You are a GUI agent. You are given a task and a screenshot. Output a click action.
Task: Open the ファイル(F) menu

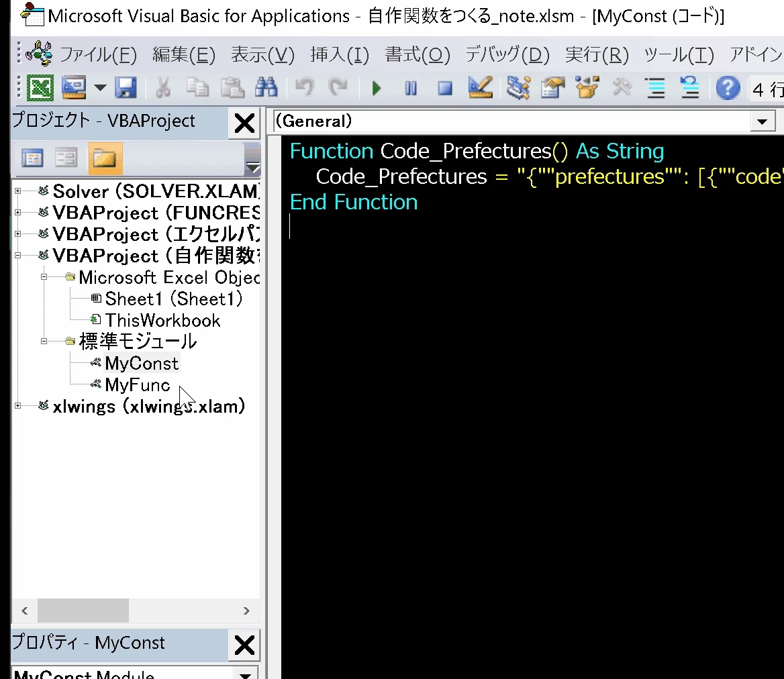click(98, 54)
